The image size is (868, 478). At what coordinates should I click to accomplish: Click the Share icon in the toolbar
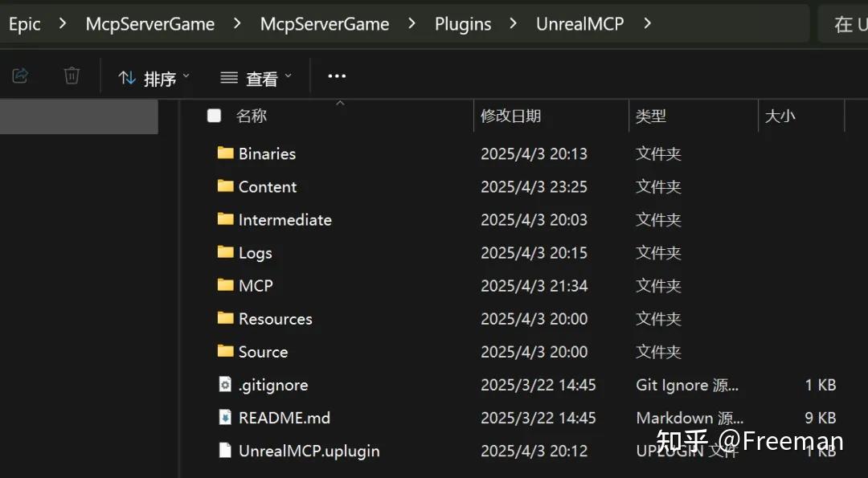pyautogui.click(x=20, y=75)
